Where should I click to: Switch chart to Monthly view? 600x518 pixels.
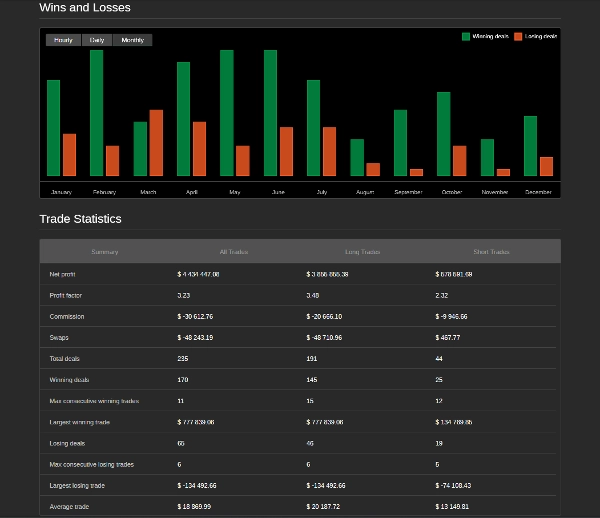pos(132,40)
